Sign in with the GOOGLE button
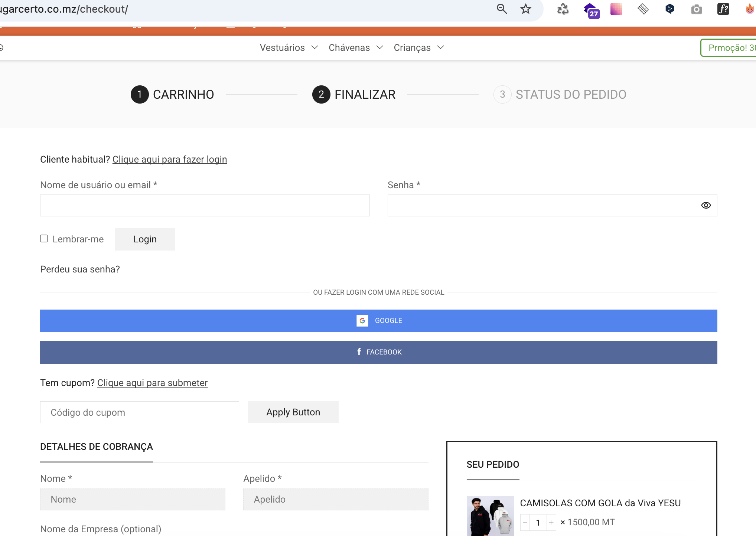The height and width of the screenshot is (536, 756). click(378, 320)
